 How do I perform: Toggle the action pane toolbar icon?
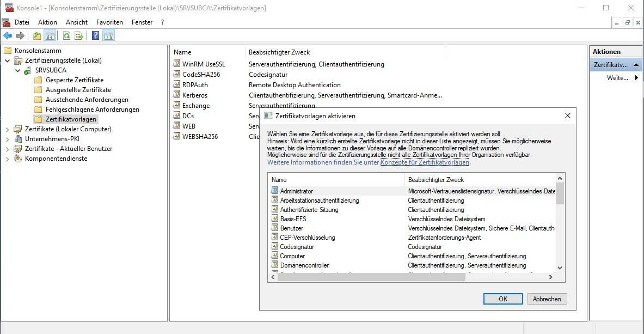click(109, 36)
